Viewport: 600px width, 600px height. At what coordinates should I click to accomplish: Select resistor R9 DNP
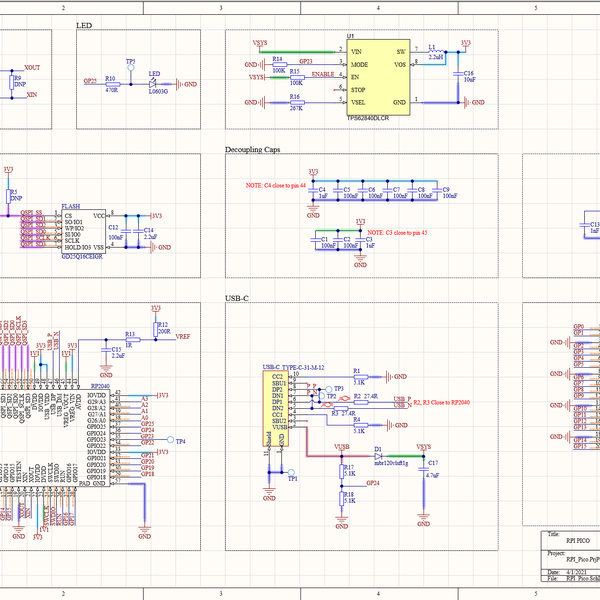point(11,82)
